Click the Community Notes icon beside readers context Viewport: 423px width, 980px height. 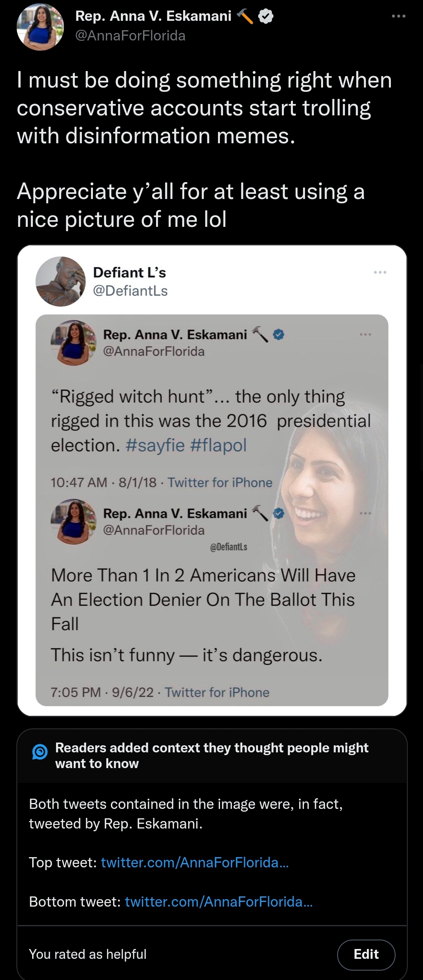pos(40,752)
